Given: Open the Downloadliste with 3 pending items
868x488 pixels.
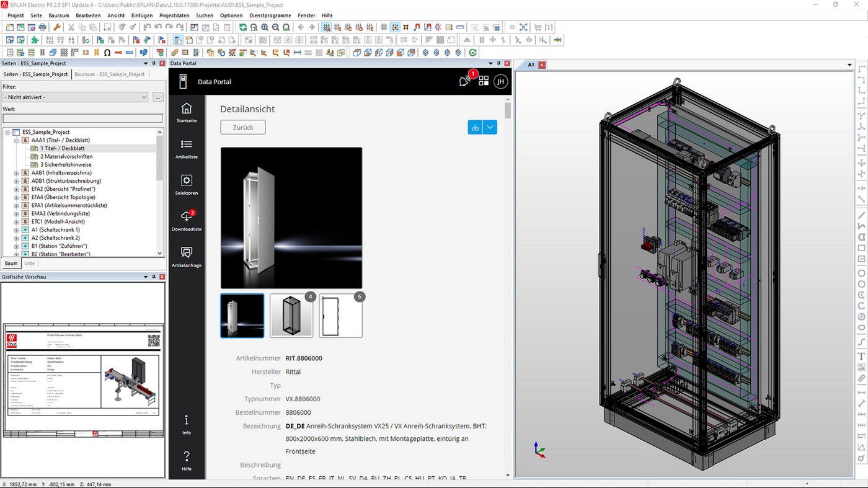Looking at the screenshot, I should (x=186, y=220).
